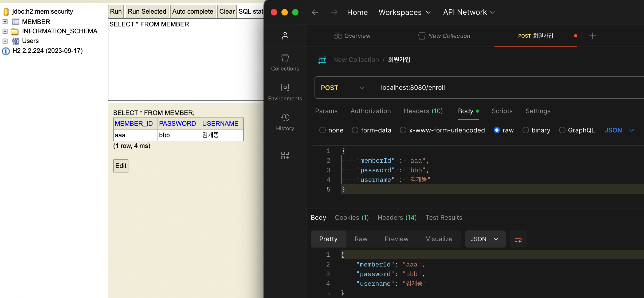The width and height of the screenshot is (644, 298).
Task: Click the plus icon to open new tab
Action: coord(592,36)
